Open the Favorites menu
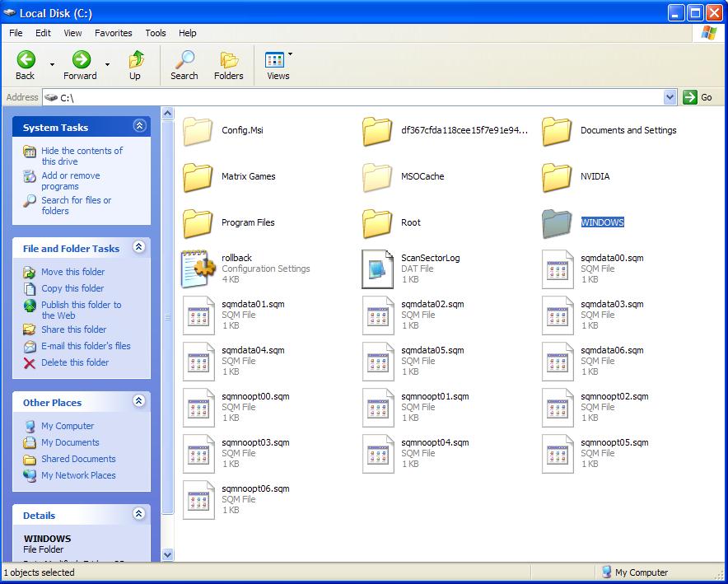This screenshot has width=728, height=584. [114, 33]
